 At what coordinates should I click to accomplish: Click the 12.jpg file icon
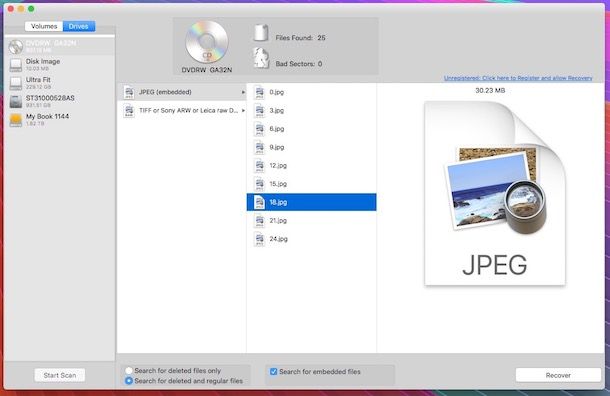pyautogui.click(x=259, y=165)
